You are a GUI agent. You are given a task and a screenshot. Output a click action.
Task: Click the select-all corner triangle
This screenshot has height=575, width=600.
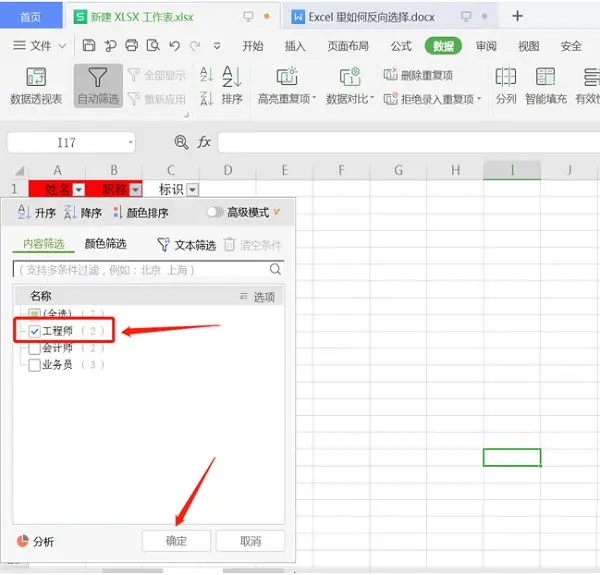pos(19,171)
